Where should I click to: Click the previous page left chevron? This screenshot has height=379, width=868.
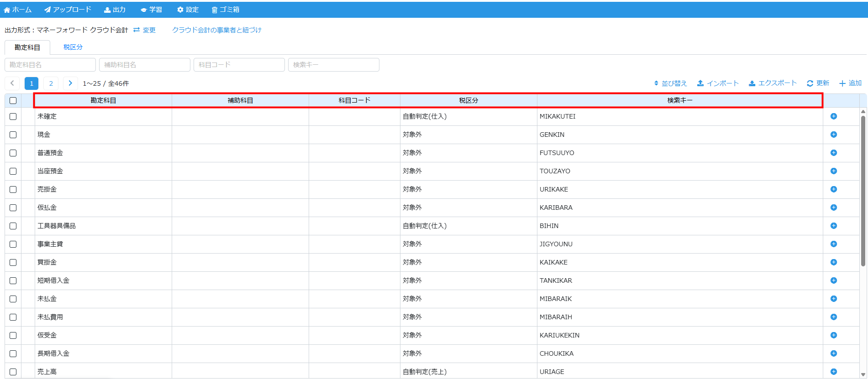(12, 83)
